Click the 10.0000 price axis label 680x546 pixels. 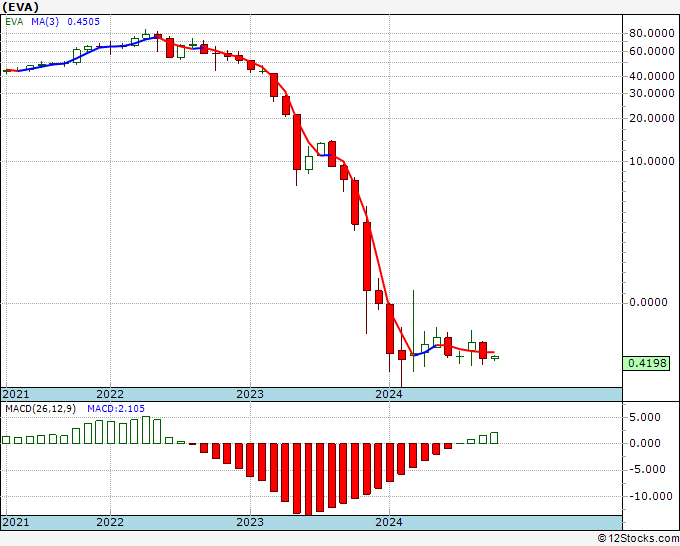pyautogui.click(x=652, y=161)
